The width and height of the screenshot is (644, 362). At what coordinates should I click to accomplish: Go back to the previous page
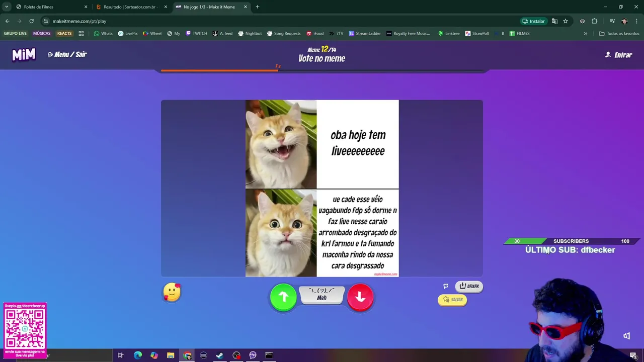click(7, 21)
